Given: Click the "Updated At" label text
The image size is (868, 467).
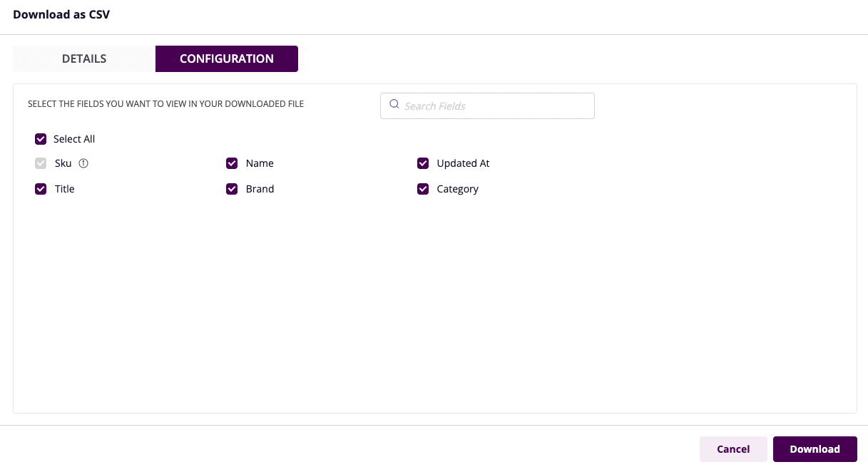Looking at the screenshot, I should pos(463,163).
